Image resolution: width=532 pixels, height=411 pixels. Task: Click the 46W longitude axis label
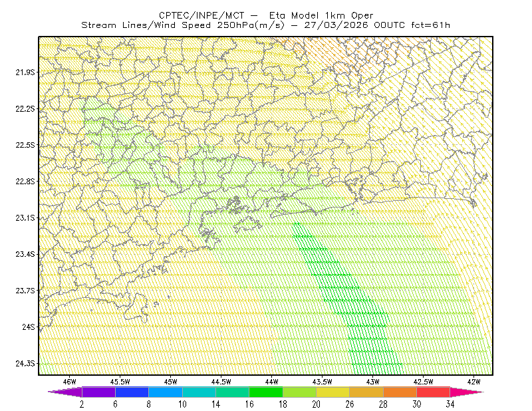point(70,382)
